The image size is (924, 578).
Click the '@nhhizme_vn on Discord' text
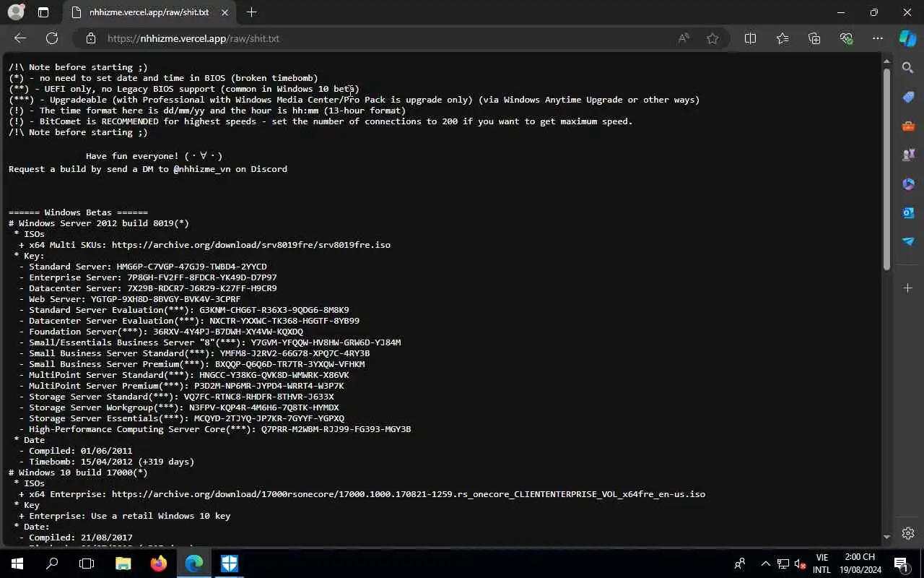pos(230,169)
